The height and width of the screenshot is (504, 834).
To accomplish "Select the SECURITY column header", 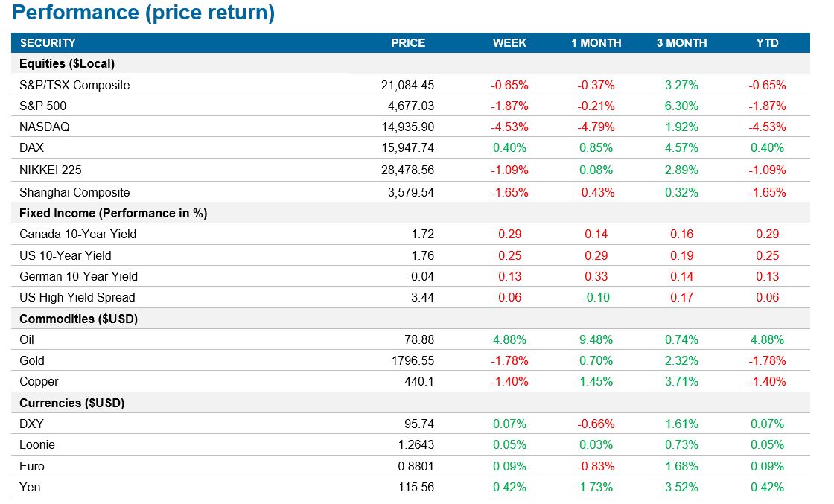I will coord(48,43).
